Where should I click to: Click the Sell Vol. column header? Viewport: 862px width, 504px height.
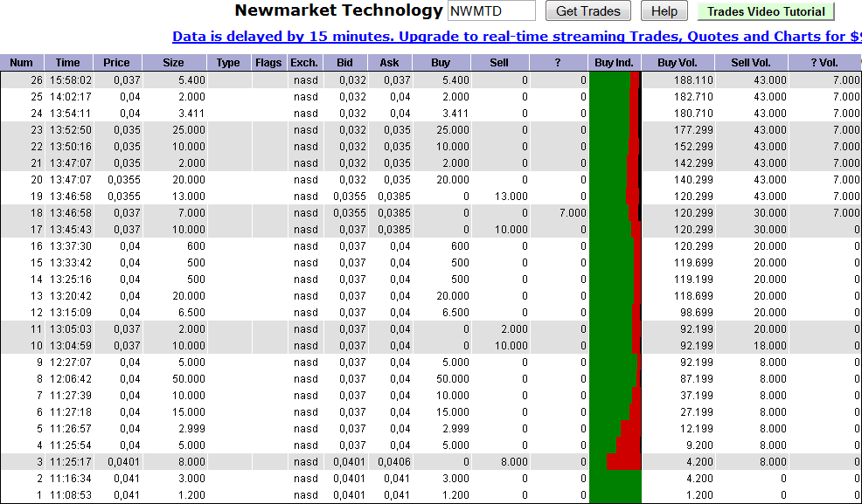coord(751,63)
